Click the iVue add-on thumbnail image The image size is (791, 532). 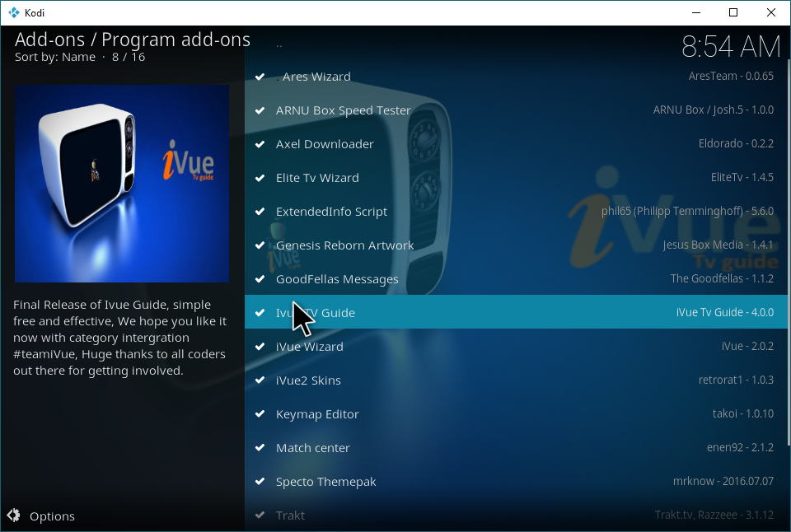tap(122, 184)
